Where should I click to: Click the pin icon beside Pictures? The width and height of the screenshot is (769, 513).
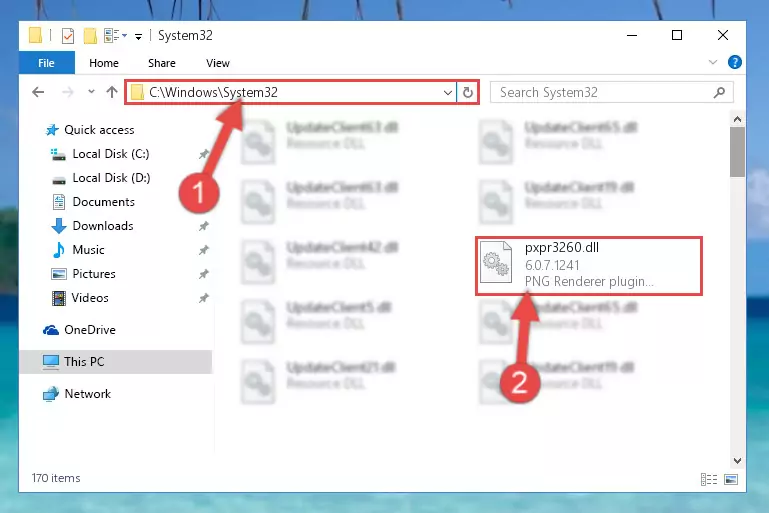pyautogui.click(x=204, y=274)
